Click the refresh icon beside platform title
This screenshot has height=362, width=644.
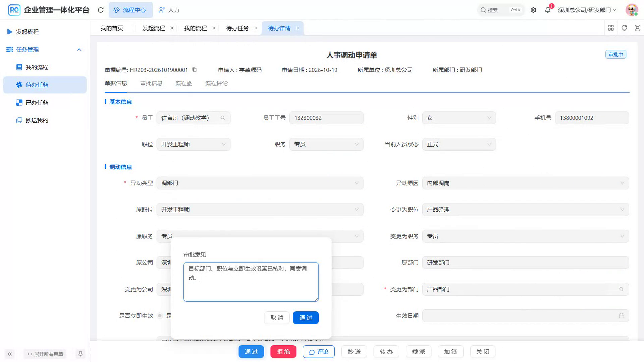[100, 10]
